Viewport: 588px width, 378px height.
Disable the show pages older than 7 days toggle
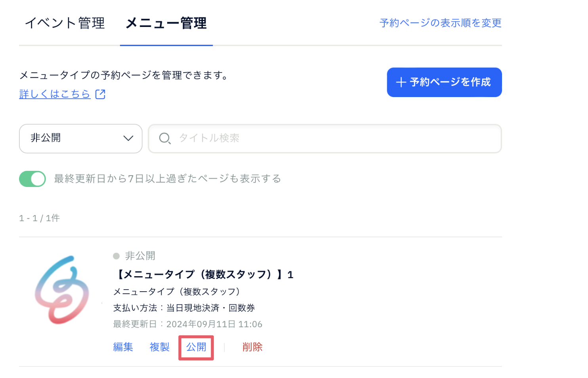click(32, 179)
